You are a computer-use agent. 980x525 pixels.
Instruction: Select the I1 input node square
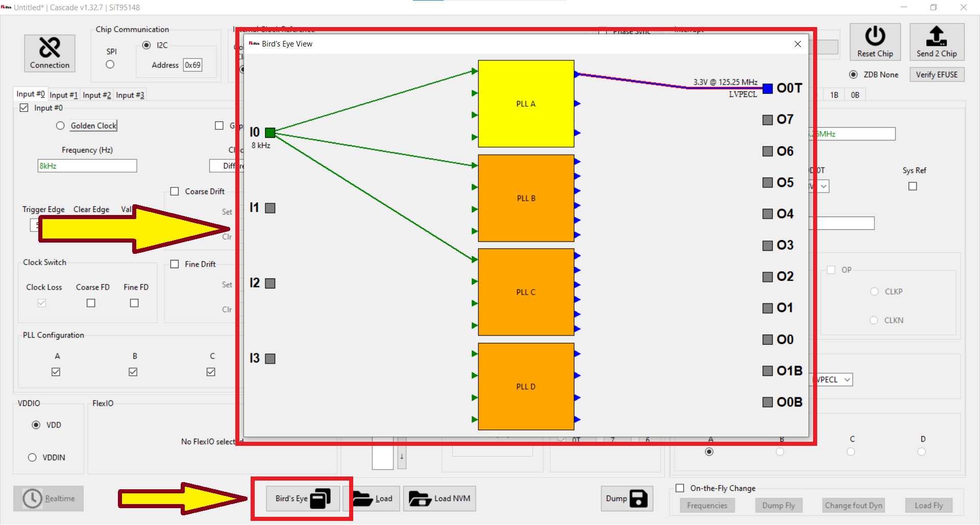pos(270,208)
